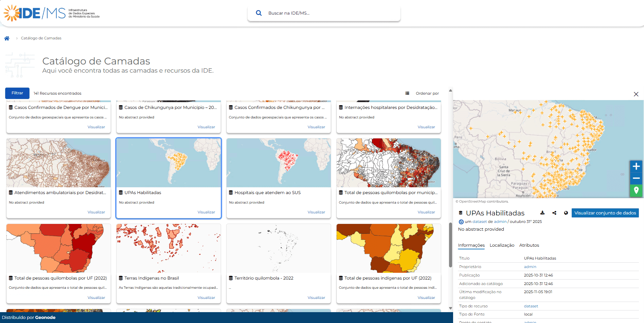644x323 pixels.
Task: Open the Filtrar filter panel
Action: point(17,93)
